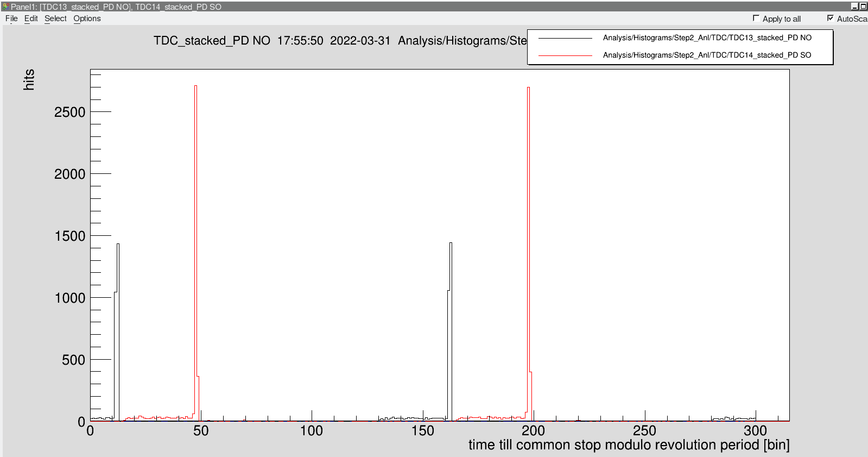The height and width of the screenshot is (457, 868).
Task: Open the Select menu
Action: (55, 18)
